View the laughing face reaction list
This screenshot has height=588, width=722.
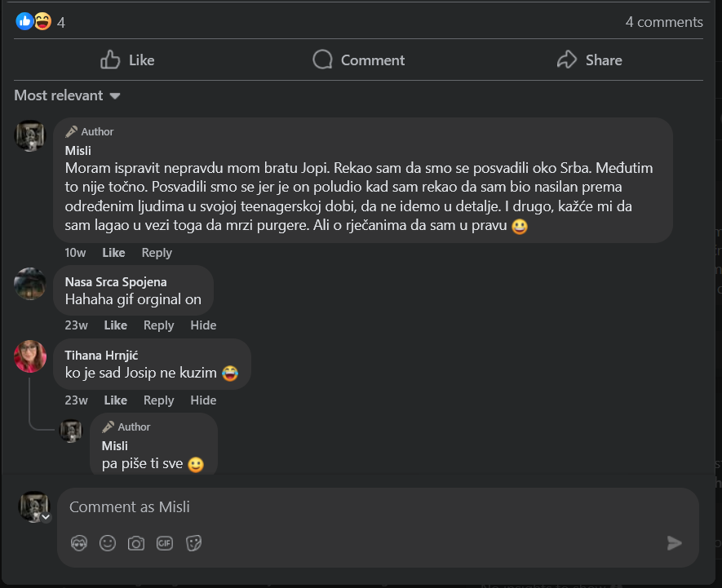[x=42, y=21]
